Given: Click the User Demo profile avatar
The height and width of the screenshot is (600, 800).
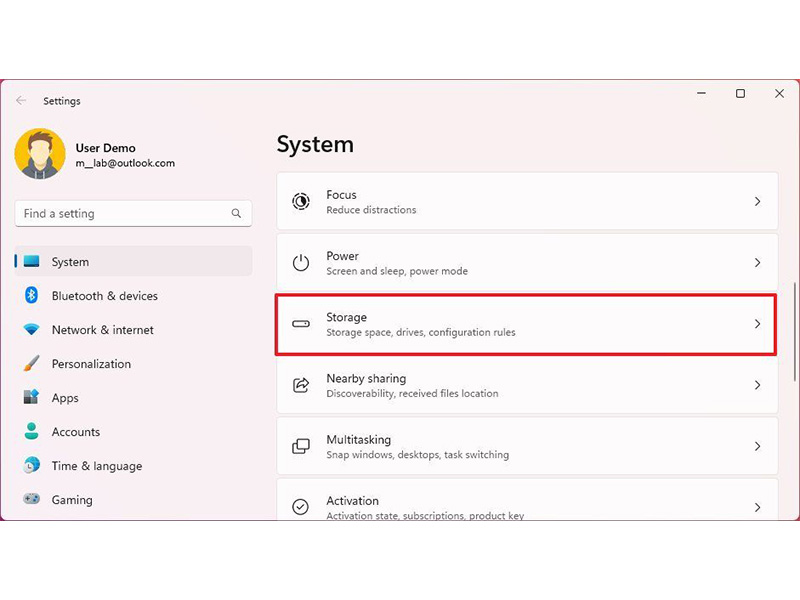Looking at the screenshot, I should tap(40, 154).
